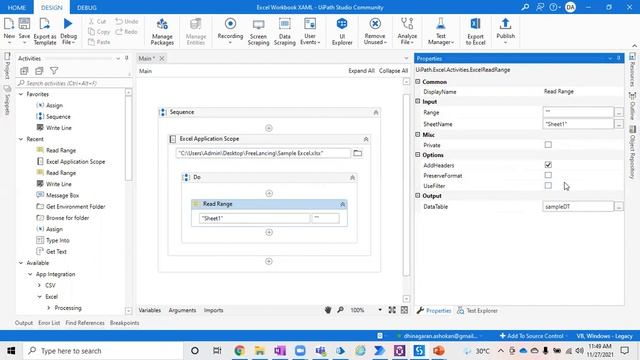This screenshot has width=640, height=360.
Task: Open Range expression editor ellipsis button
Action: (x=619, y=112)
